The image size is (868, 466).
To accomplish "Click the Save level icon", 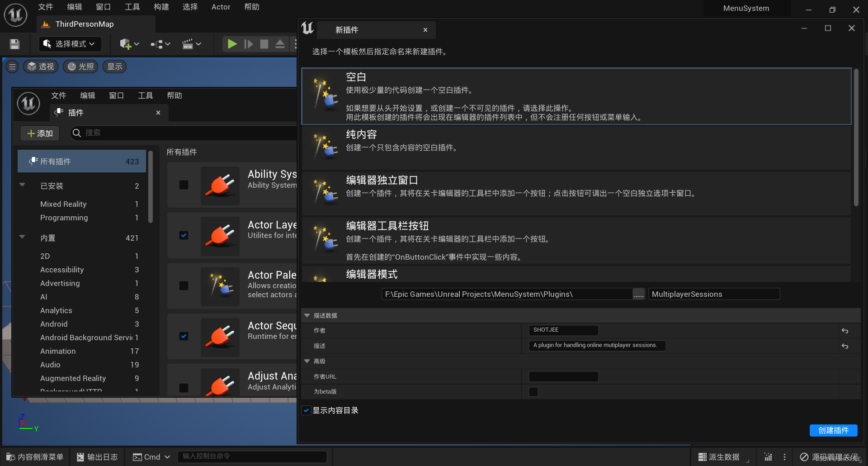I will point(14,43).
